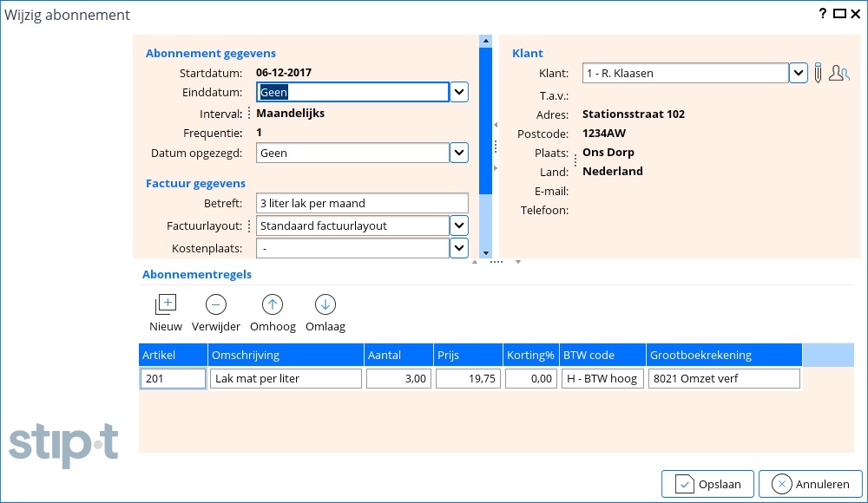Click the search customer icon beside Klant
The width and height of the screenshot is (868, 503).
pos(838,74)
